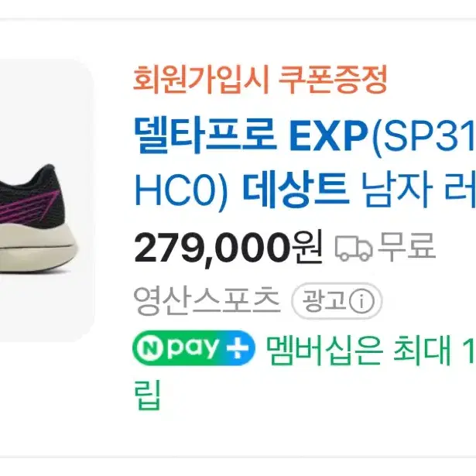The image size is (476, 476).
Task: Open the 영산스포츠 seller link
Action: pos(207,300)
